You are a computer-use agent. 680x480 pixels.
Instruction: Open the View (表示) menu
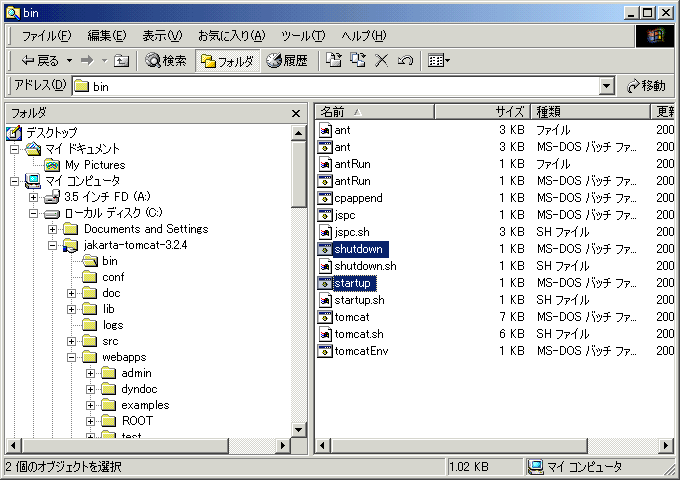point(162,36)
